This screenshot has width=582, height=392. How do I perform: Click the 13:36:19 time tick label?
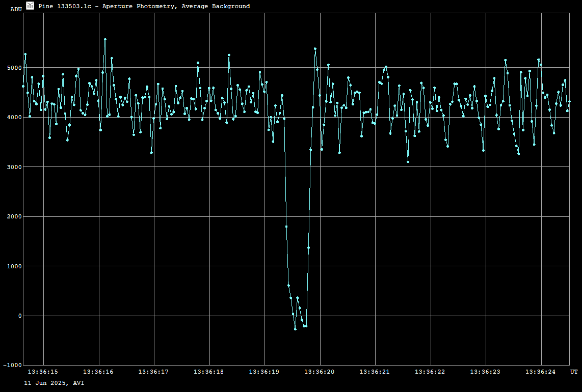[x=264, y=372]
